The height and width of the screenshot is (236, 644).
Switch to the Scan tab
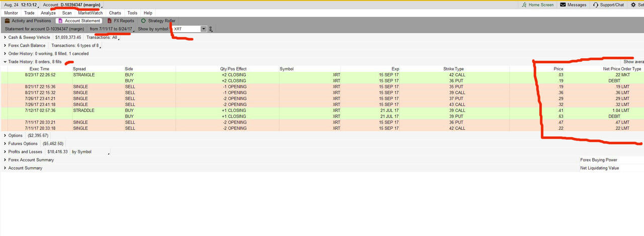67,13
